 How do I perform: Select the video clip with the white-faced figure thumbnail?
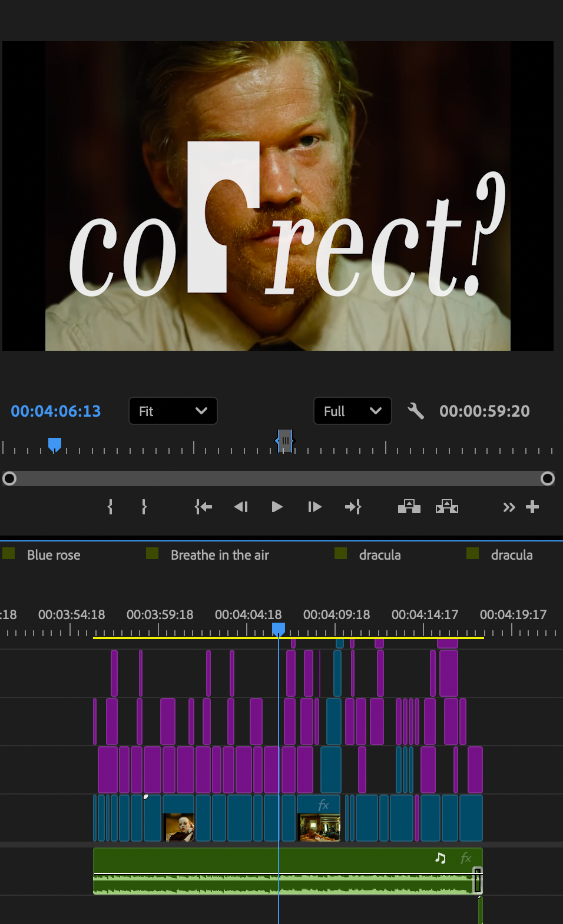point(178,818)
